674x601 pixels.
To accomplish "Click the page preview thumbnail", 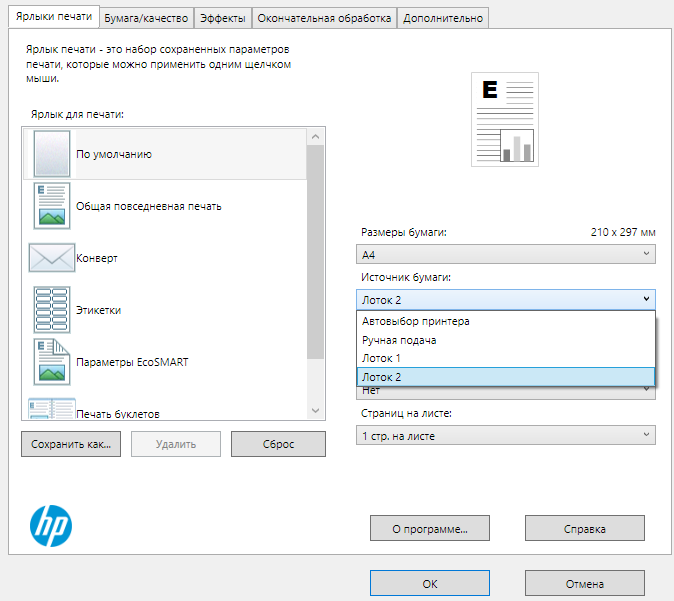I will pyautogui.click(x=505, y=119).
